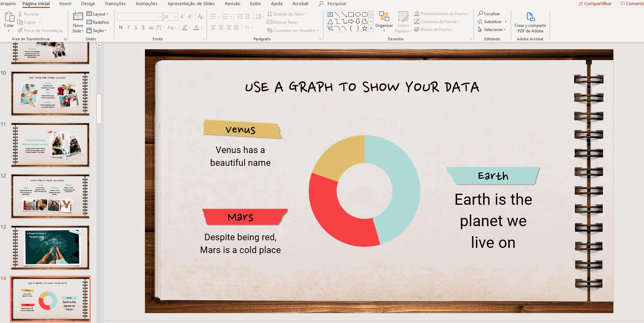Click the Converter em SmartArt button
This screenshot has height=323, width=644.
(292, 31)
